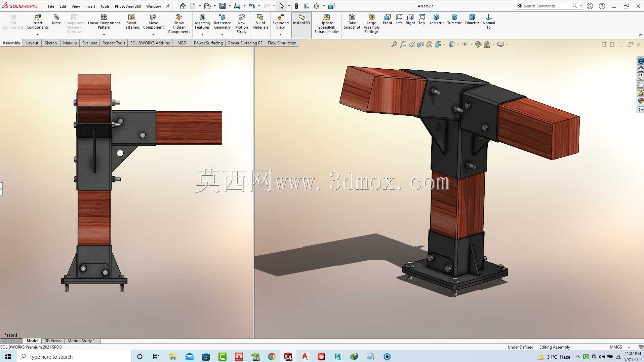The height and width of the screenshot is (362, 644).
Task: Click Previous View icon
Action: [412, 44]
